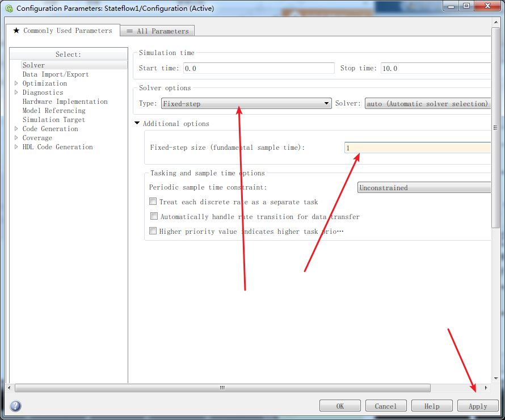This screenshot has height=420, width=505.
Task: Expand the Coverage tree node arrow
Action: click(16, 137)
